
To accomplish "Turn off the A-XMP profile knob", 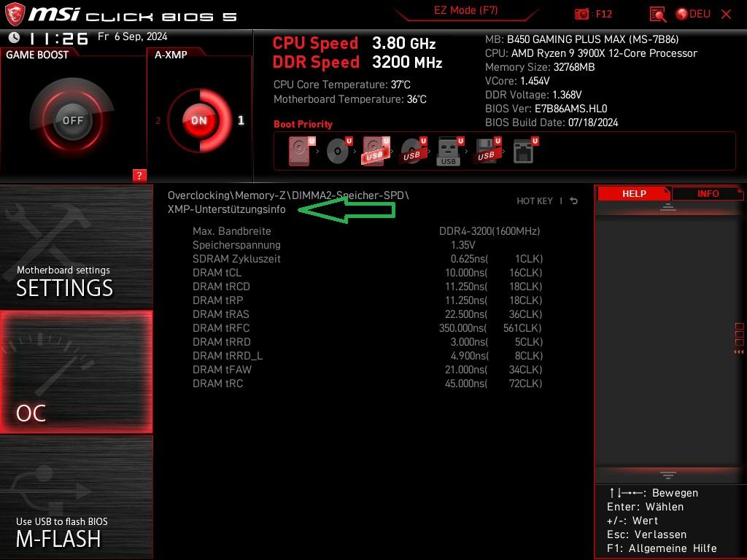I will (199, 120).
